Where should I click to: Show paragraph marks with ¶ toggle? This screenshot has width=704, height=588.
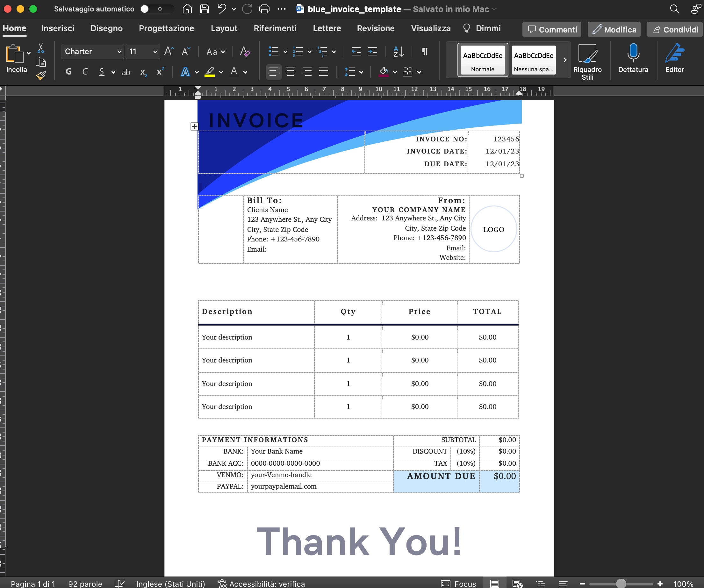[424, 51]
